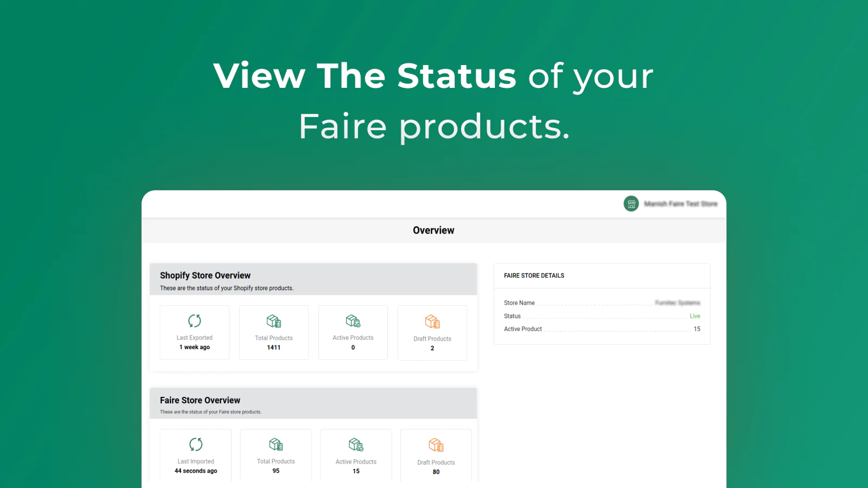Viewport: 868px width, 488px height.
Task: Click the Overview page heading
Action: pos(433,230)
